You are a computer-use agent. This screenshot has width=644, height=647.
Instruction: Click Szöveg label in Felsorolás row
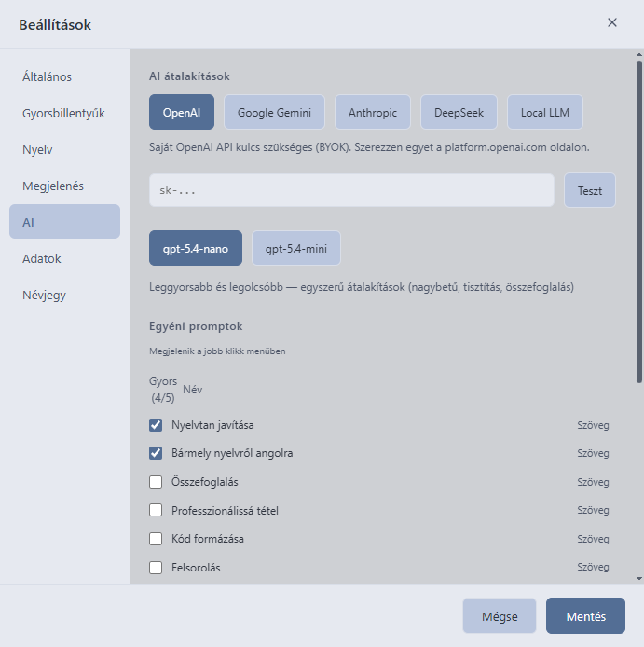(x=593, y=567)
